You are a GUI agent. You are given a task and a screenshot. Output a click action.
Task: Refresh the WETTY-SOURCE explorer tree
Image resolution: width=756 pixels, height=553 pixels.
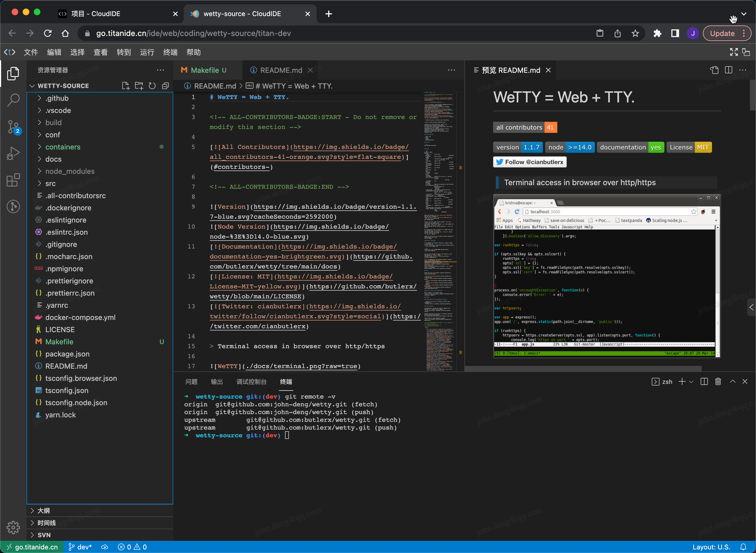pyautogui.click(x=152, y=86)
